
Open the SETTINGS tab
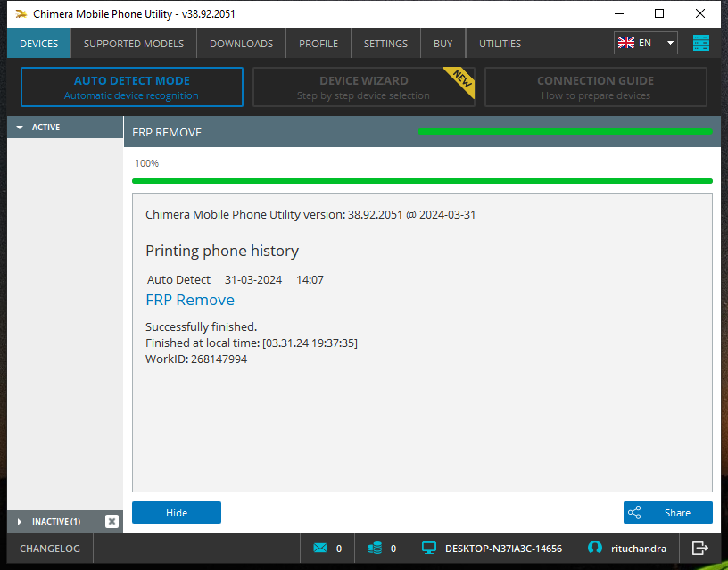coord(385,44)
